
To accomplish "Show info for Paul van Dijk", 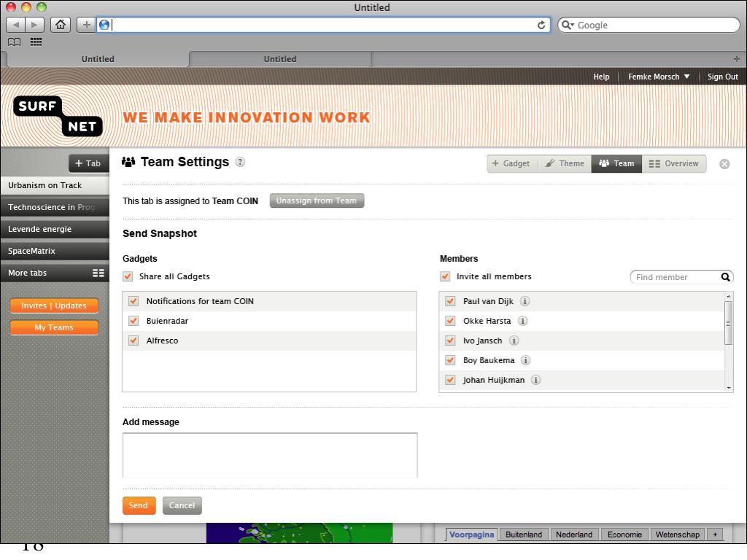I will pyautogui.click(x=525, y=301).
